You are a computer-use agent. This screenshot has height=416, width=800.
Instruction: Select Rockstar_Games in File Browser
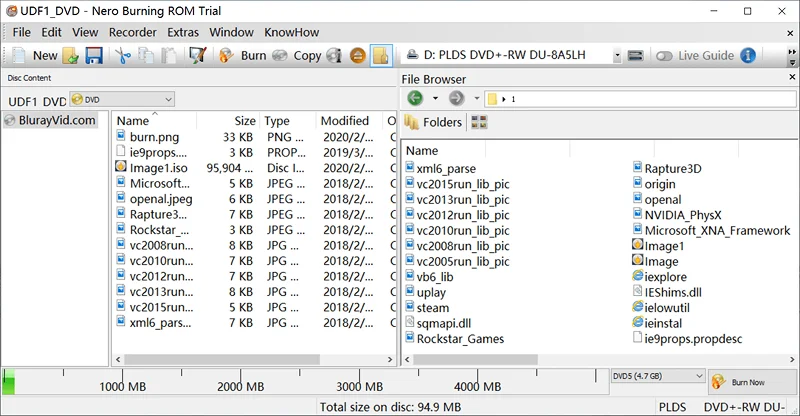[x=455, y=338]
